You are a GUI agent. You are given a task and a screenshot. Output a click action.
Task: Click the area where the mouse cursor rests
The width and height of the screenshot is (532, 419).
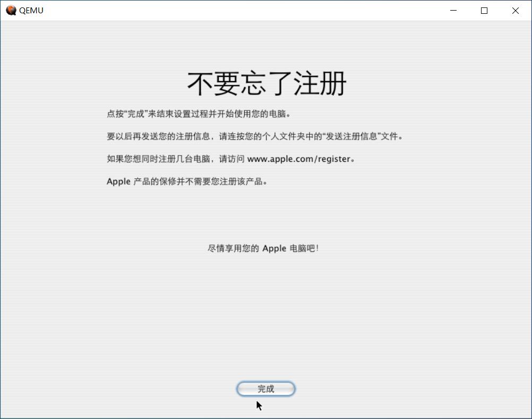pos(258,404)
